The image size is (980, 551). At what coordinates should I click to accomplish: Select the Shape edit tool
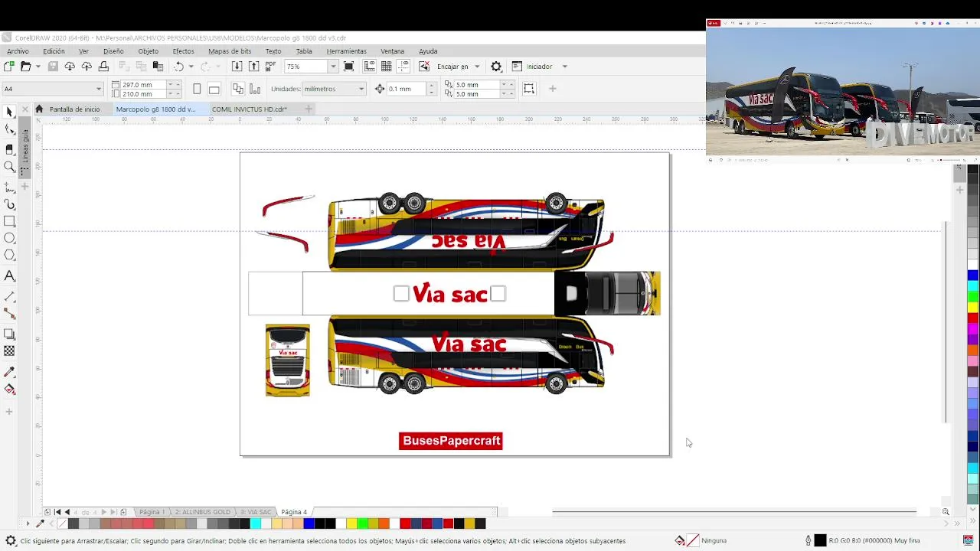[x=9, y=130]
